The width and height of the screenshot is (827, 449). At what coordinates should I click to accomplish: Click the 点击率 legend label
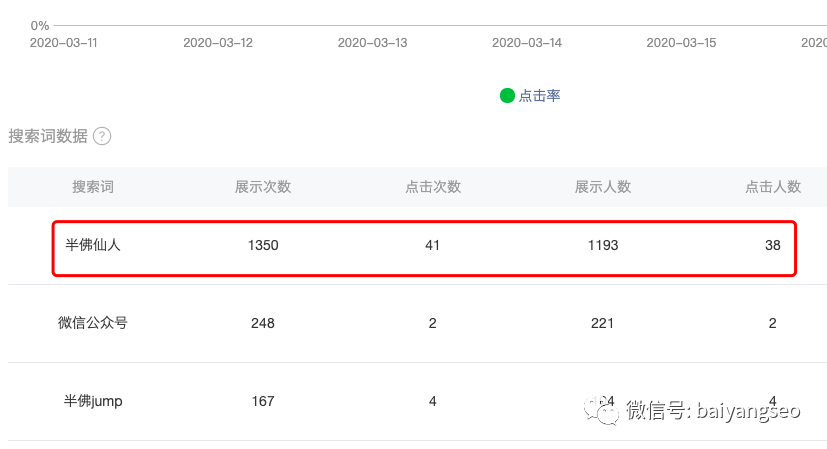(539, 96)
